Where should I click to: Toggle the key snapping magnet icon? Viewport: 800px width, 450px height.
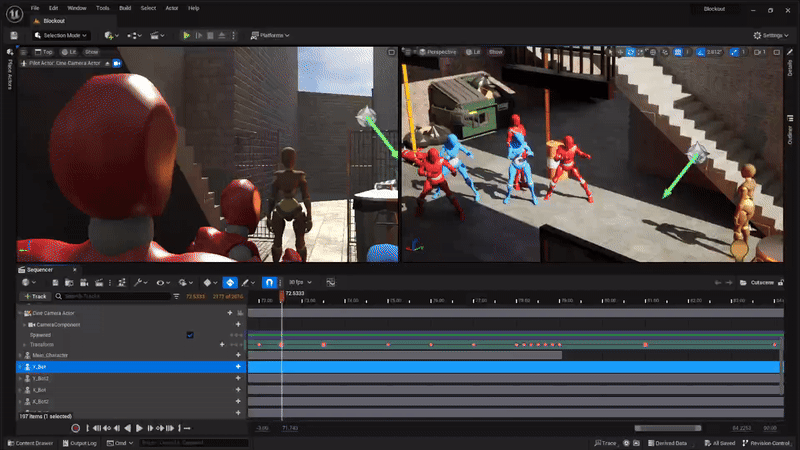268,283
